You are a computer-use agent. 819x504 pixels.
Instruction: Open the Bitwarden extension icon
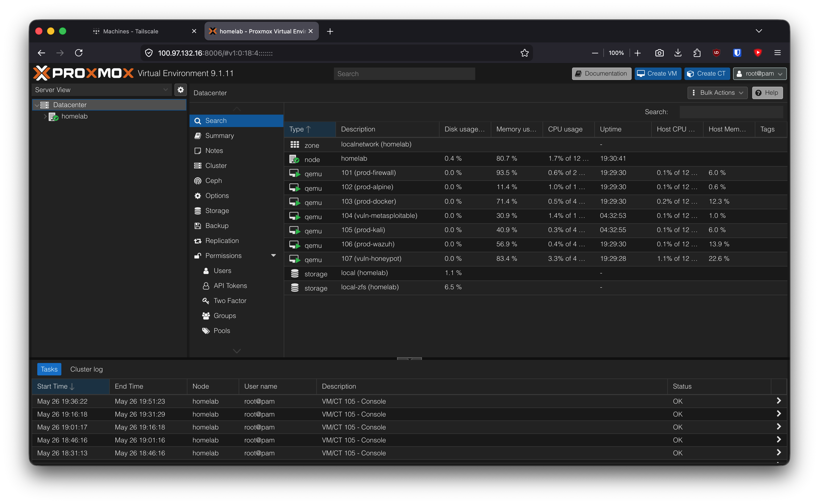(x=737, y=53)
